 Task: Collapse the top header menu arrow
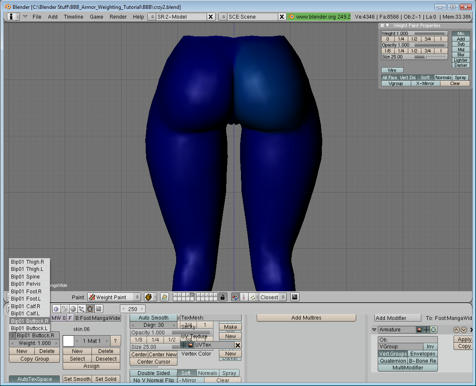pyautogui.click(x=25, y=16)
